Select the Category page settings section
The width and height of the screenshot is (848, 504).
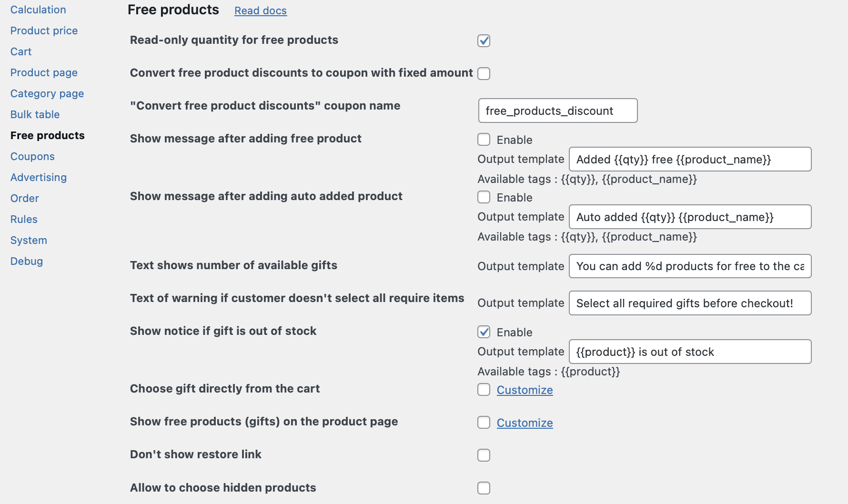point(47,93)
